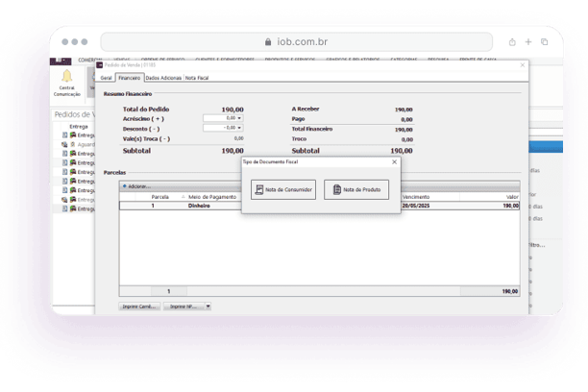
Task: Close the Tipo de Documento Fiscal dialog
Action: click(x=394, y=161)
